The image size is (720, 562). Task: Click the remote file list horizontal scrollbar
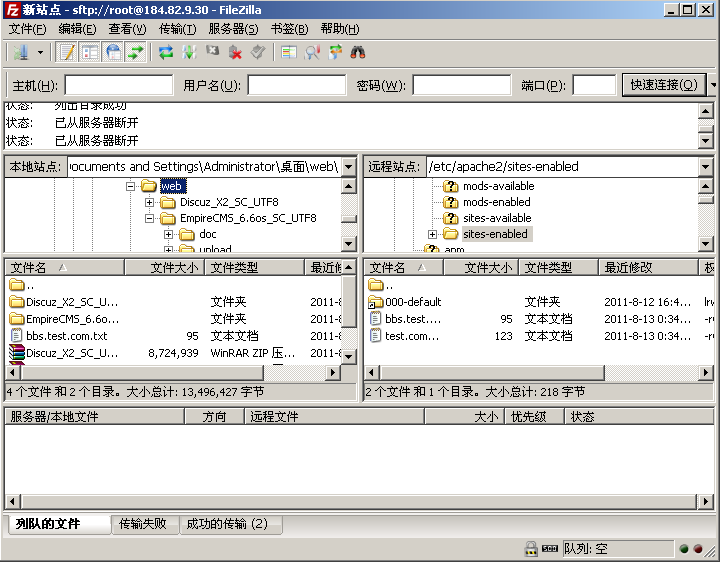(x=539, y=372)
